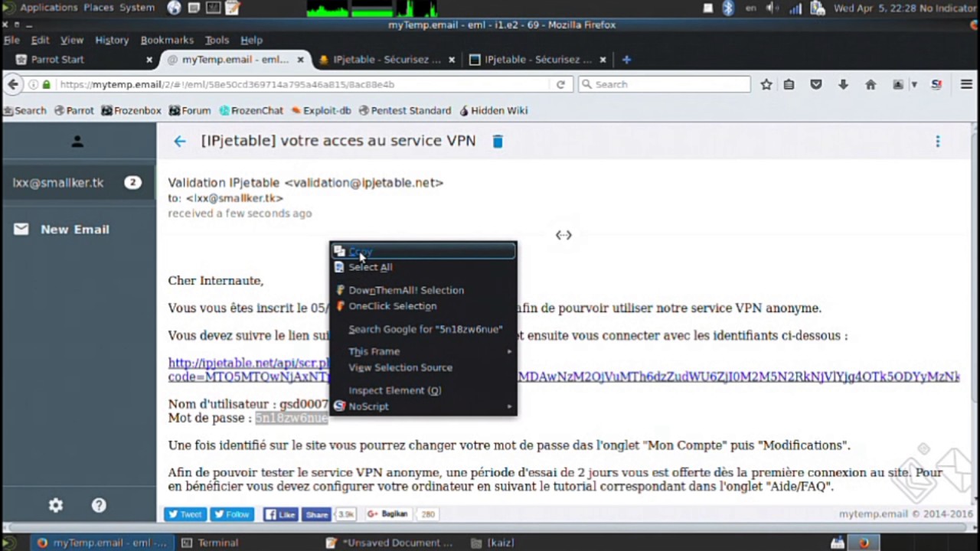This screenshot has width=980, height=551.
Task: Open Unsaved Document window from taskbar
Action: click(390, 543)
